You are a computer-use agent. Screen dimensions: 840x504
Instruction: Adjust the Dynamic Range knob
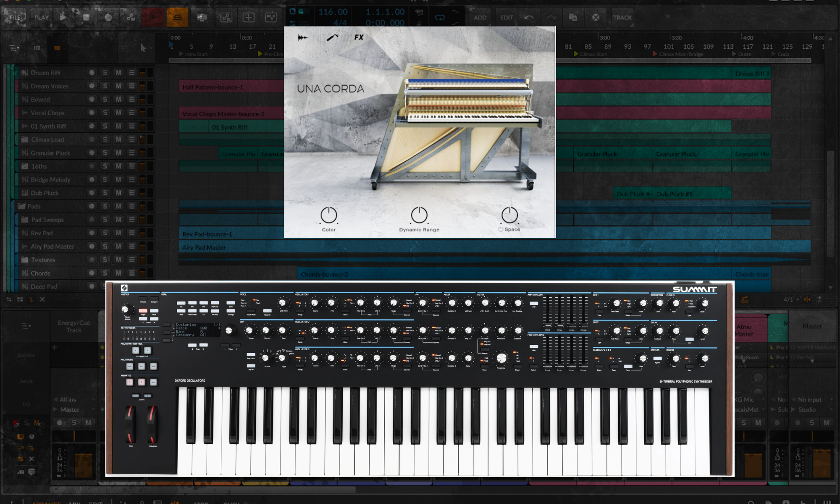(x=419, y=215)
